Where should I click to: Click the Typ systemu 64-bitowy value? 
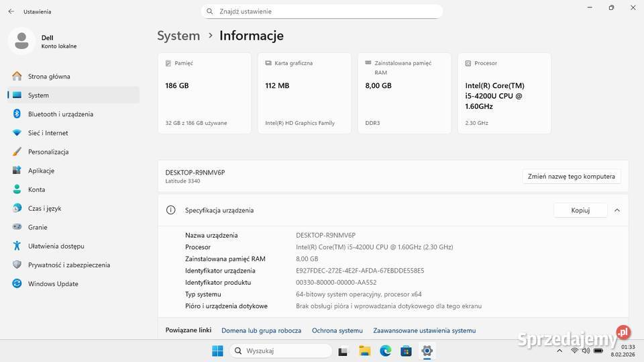point(358,294)
